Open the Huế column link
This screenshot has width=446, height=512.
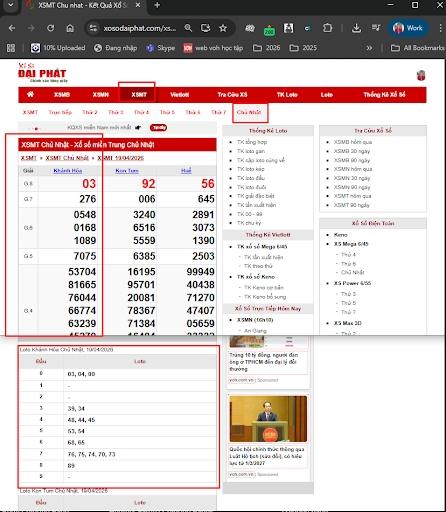pos(186,171)
